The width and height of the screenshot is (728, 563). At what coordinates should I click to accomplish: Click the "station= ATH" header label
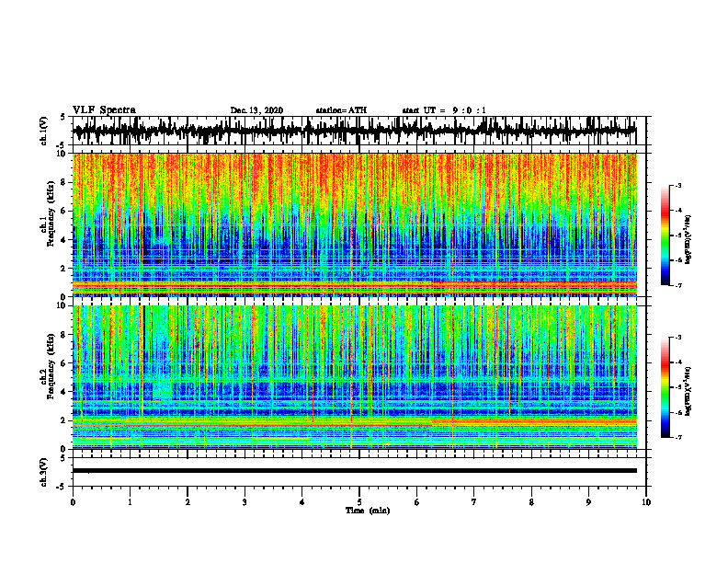341,110
